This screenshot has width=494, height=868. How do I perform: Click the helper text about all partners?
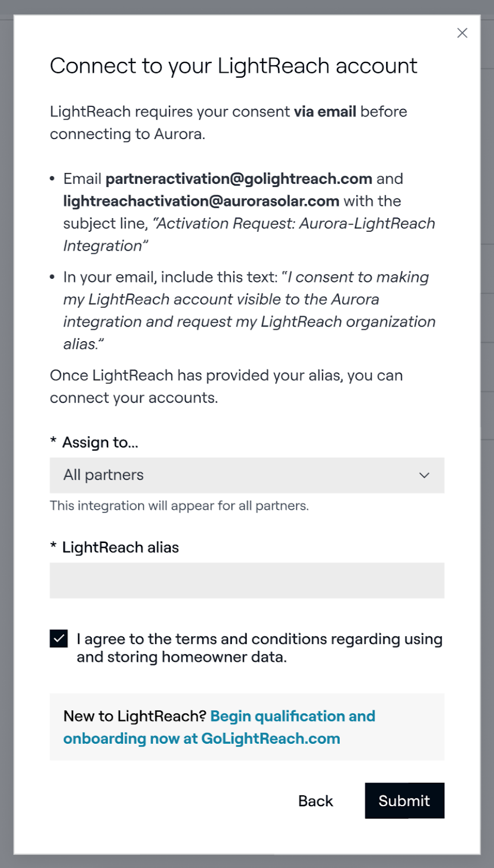[x=179, y=506]
